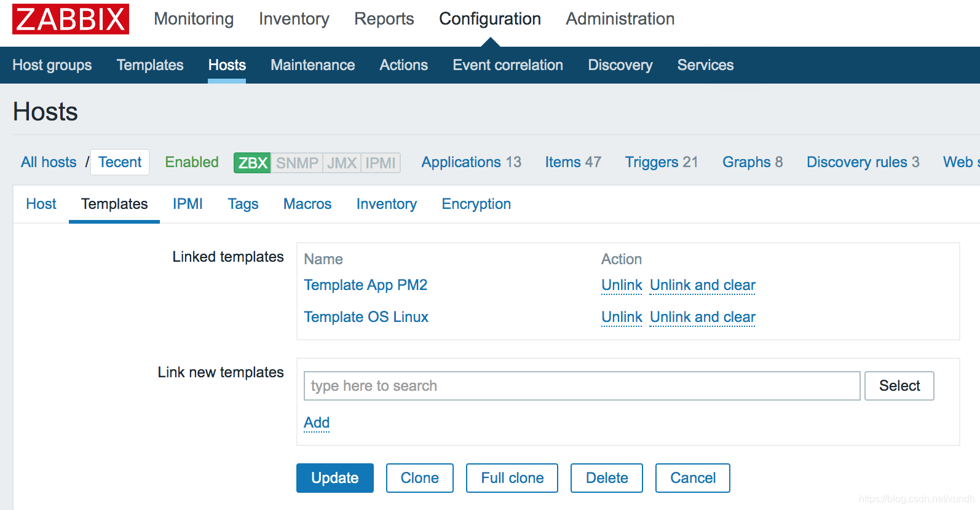The height and width of the screenshot is (510, 980).
Task: Open the Monitoring menu
Action: [x=194, y=19]
